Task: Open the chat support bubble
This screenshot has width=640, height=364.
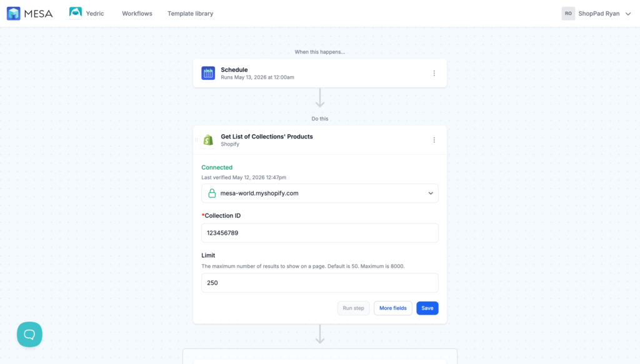Action: point(29,335)
